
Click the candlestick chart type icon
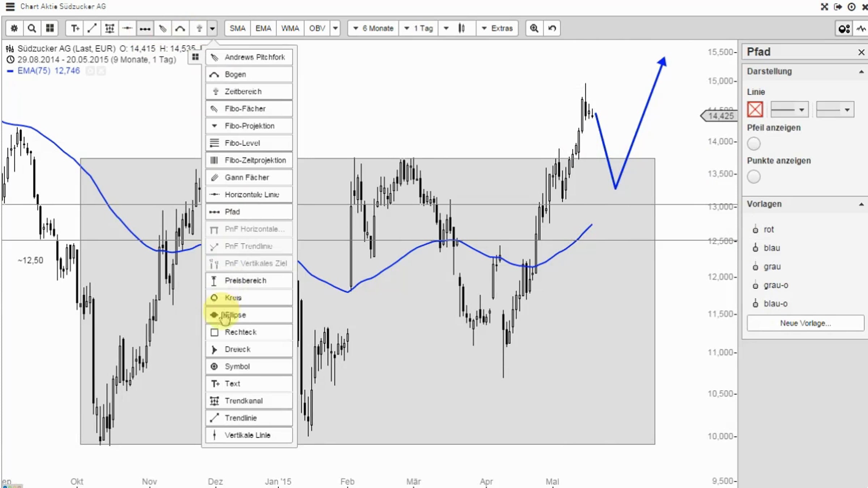click(461, 28)
